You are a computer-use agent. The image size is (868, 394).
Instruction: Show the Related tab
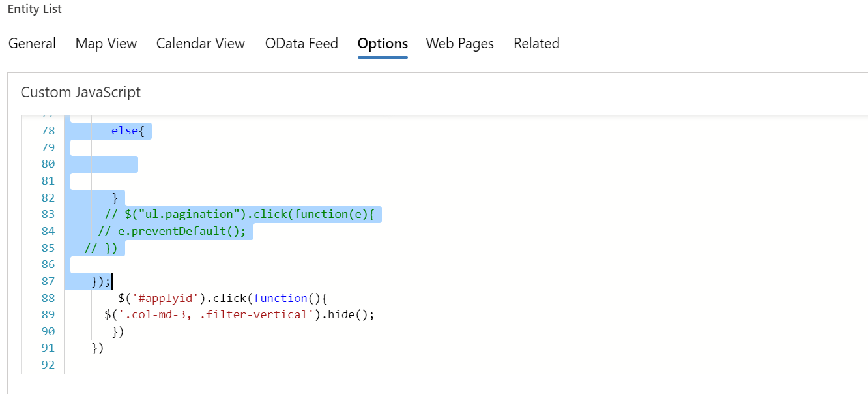(x=536, y=44)
